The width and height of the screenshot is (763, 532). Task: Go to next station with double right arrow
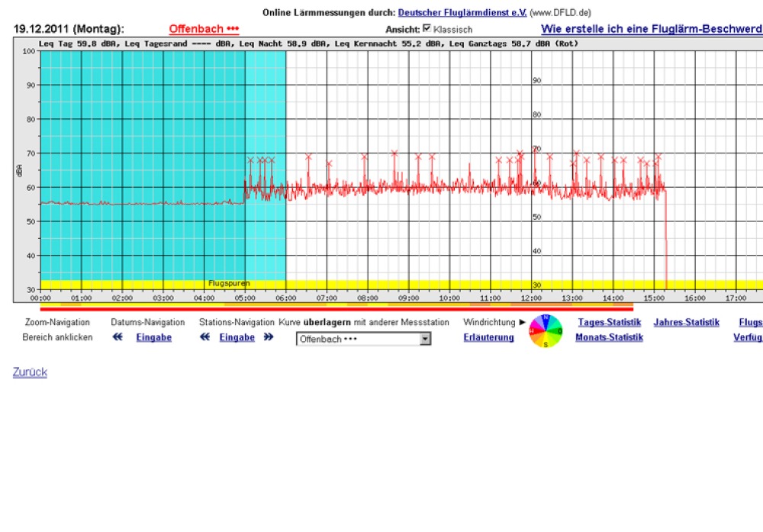click(x=269, y=337)
